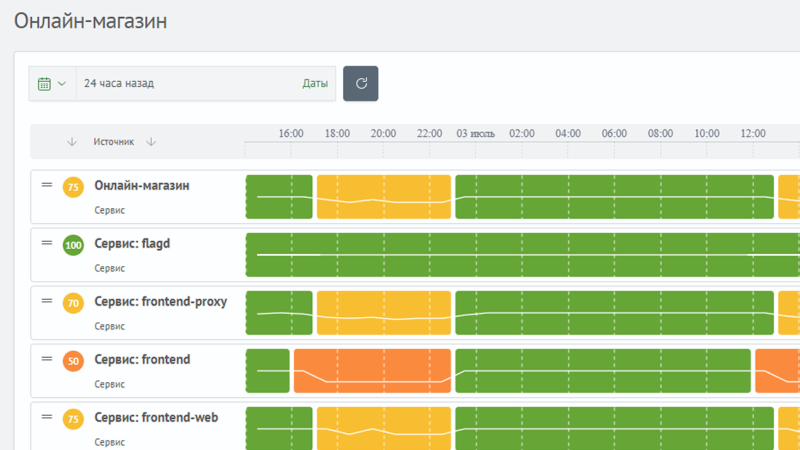Grab the drag handle of frontend-proxy row
This screenshot has width=800, height=450.
(x=46, y=301)
